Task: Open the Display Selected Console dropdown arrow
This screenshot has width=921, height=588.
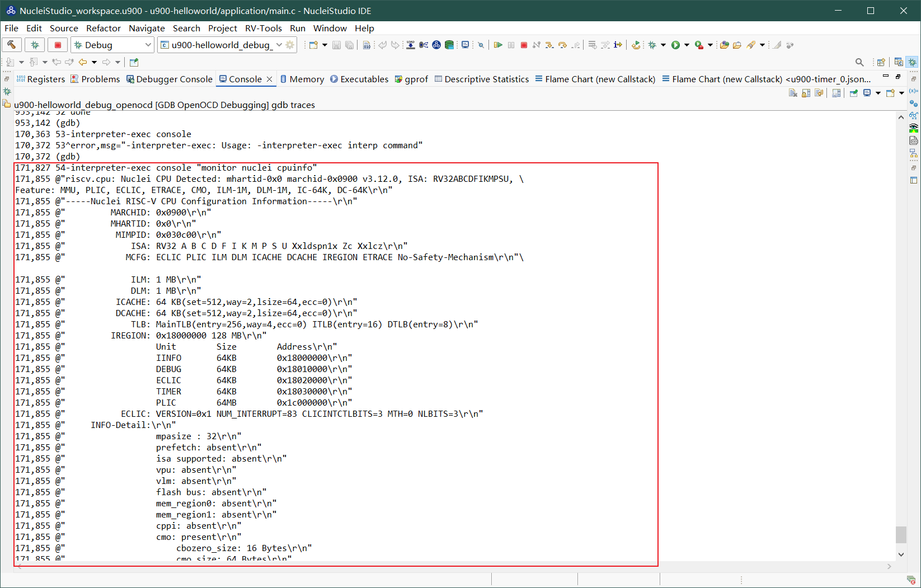Action: click(x=878, y=93)
